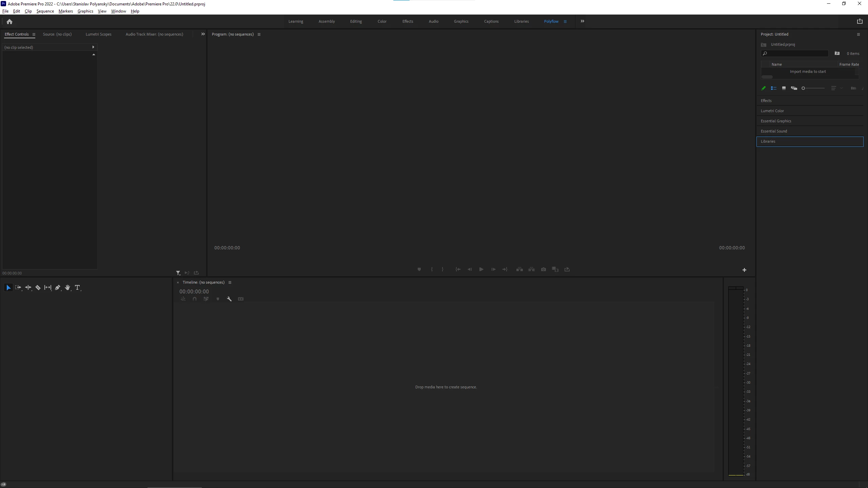Expand hidden workspaces overflow chevron
This screenshot has width=868, height=488.
pyautogui.click(x=583, y=21)
